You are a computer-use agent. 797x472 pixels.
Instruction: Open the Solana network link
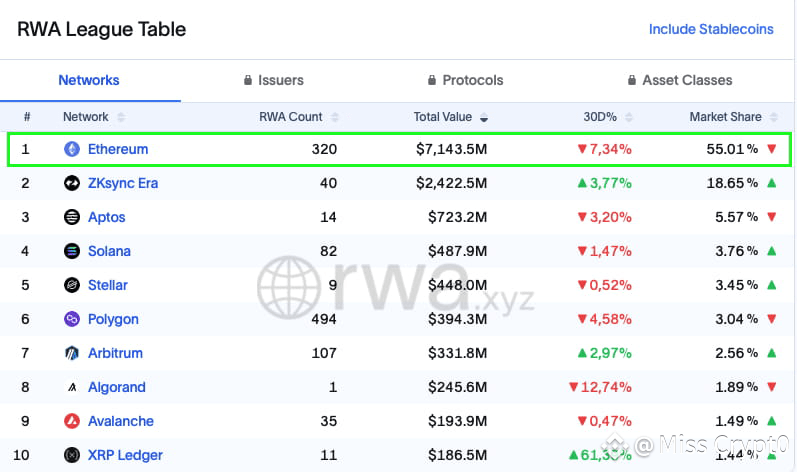[109, 251]
